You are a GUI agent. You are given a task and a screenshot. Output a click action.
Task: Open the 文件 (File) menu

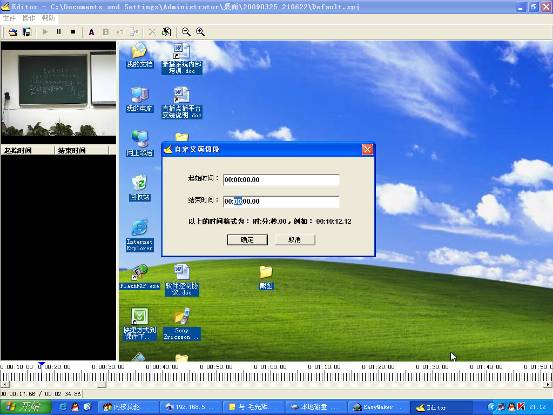pyautogui.click(x=9, y=18)
